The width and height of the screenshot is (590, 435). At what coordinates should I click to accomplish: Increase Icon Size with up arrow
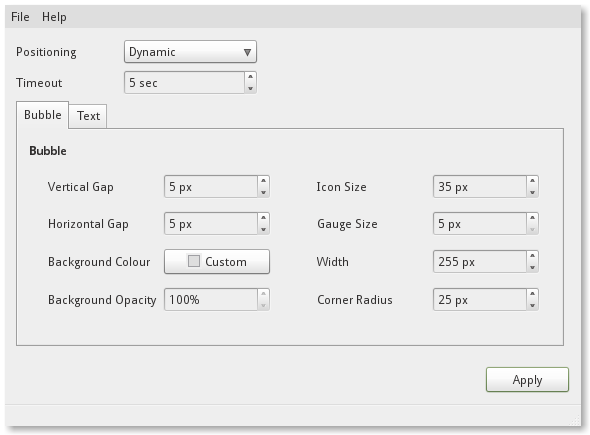[532, 181]
